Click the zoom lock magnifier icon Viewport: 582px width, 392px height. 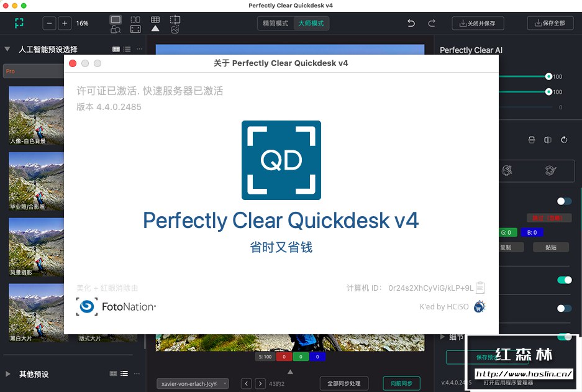tap(116, 29)
